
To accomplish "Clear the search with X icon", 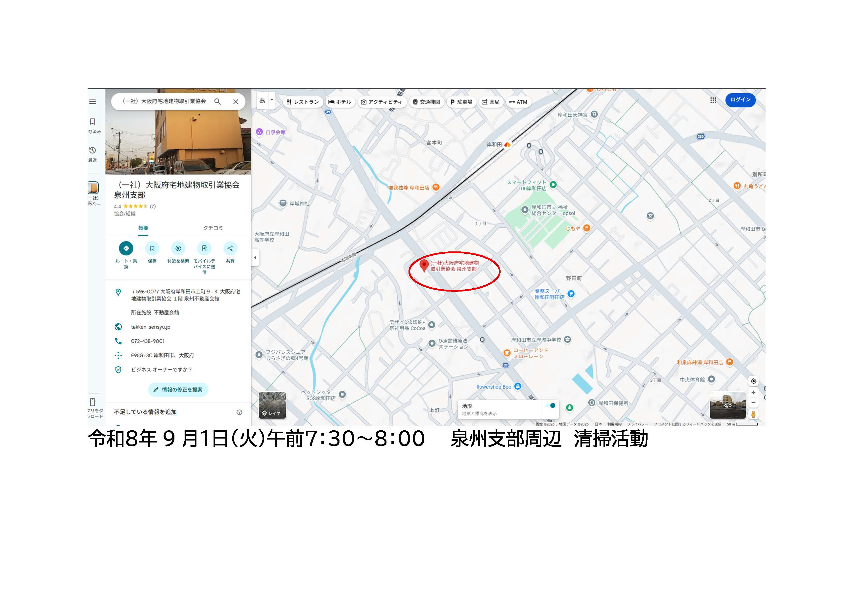I will click(x=236, y=101).
